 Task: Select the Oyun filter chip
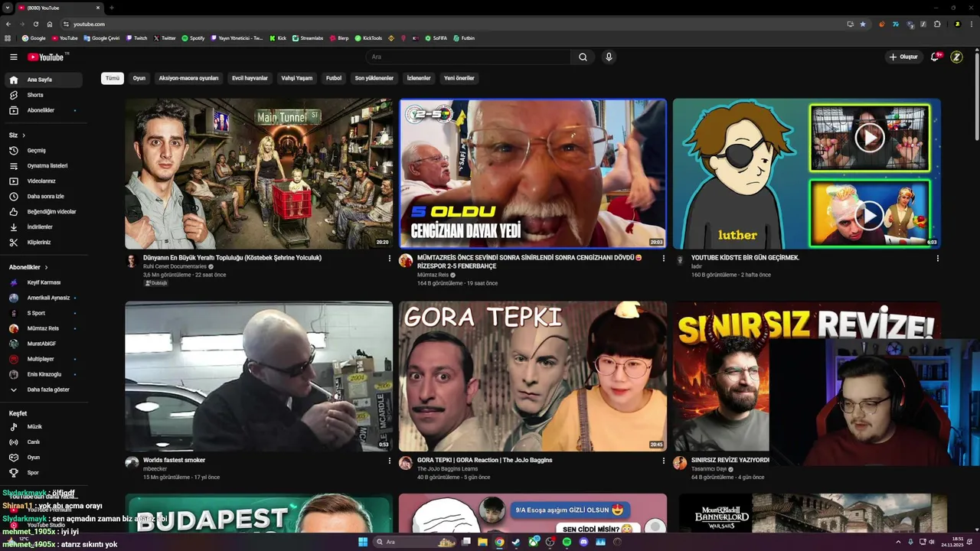point(139,78)
